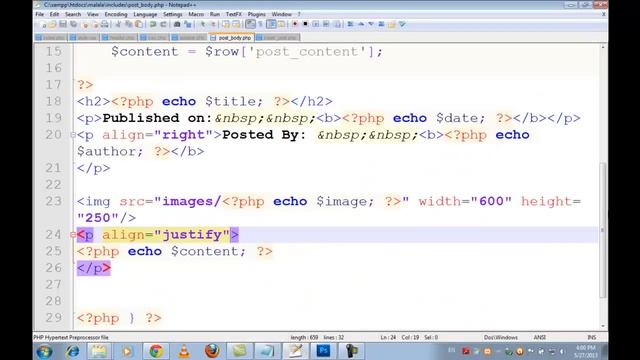Click the "$content;" variable on line 25

(209, 251)
